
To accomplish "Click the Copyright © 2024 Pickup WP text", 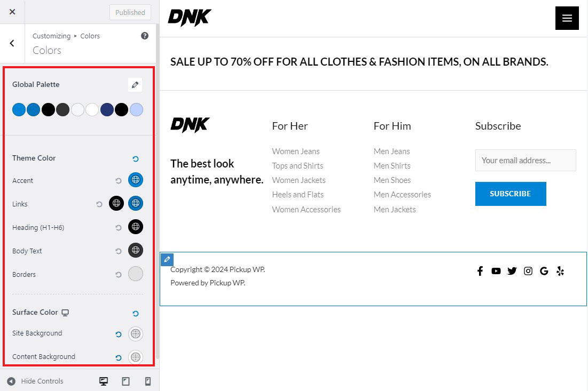I will pyautogui.click(x=217, y=269).
